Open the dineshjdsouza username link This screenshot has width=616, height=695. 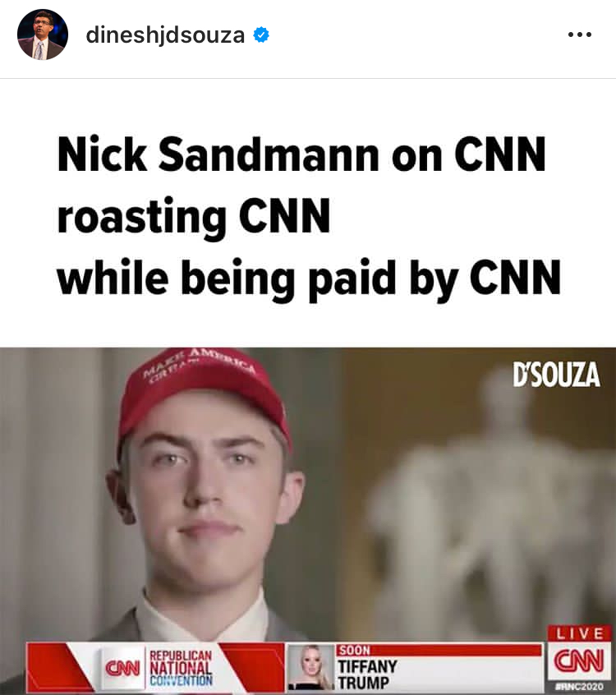click(165, 35)
